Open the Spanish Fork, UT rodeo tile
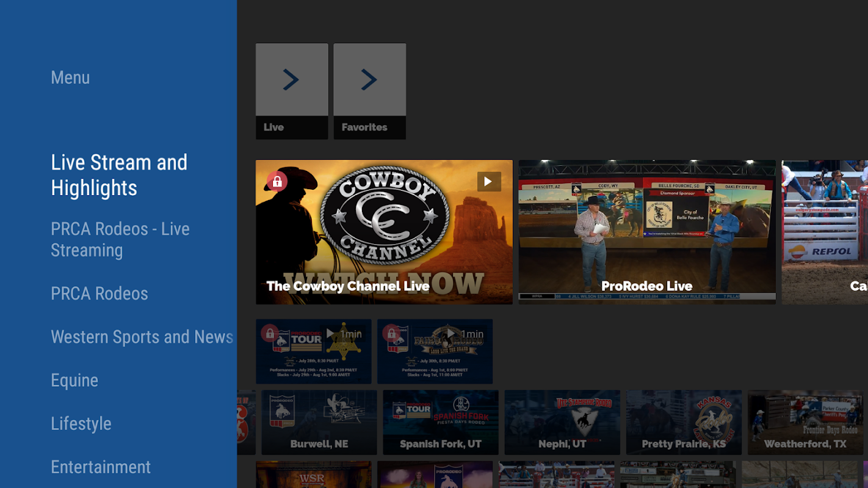The height and width of the screenshot is (488, 868). click(441, 423)
